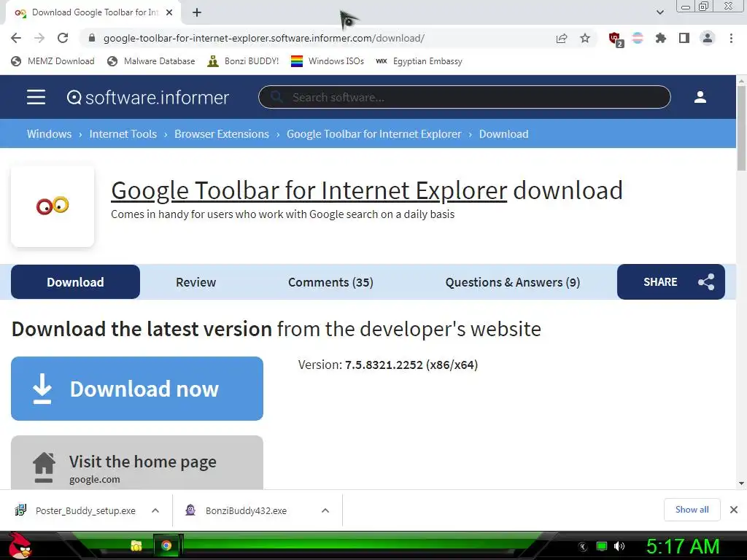Click the browser forward arrow
The width and height of the screenshot is (747, 560).
pyautogui.click(x=39, y=38)
